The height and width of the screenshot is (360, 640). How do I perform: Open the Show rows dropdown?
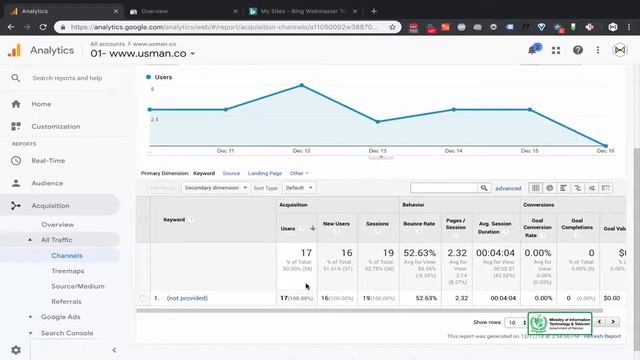pos(515,322)
